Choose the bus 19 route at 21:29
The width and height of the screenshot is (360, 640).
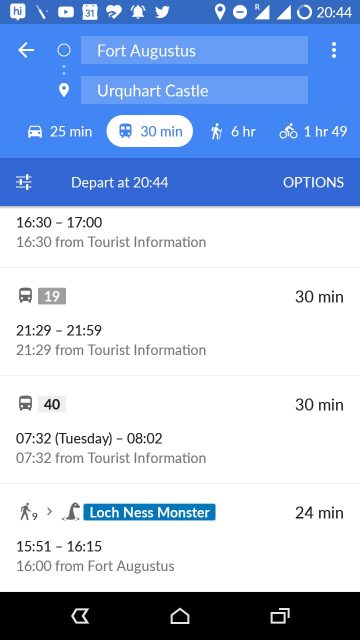[180, 322]
